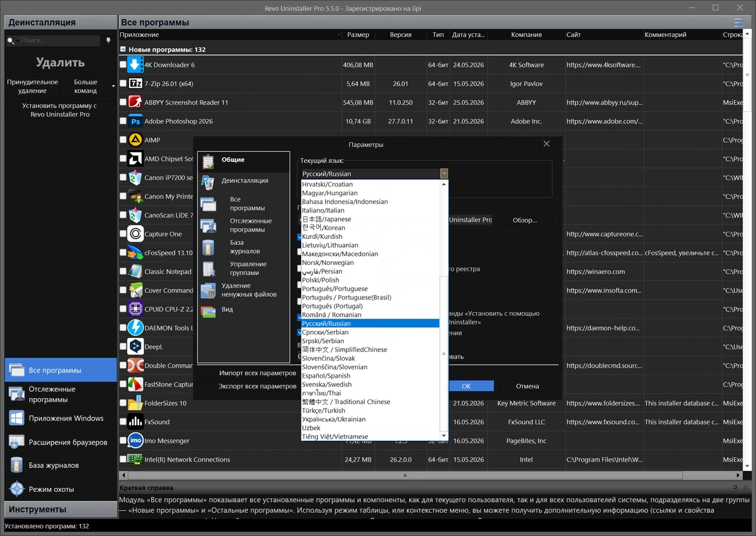This screenshot has height=536, width=756.
Task: Open Общие settings section icon
Action: [x=208, y=161]
